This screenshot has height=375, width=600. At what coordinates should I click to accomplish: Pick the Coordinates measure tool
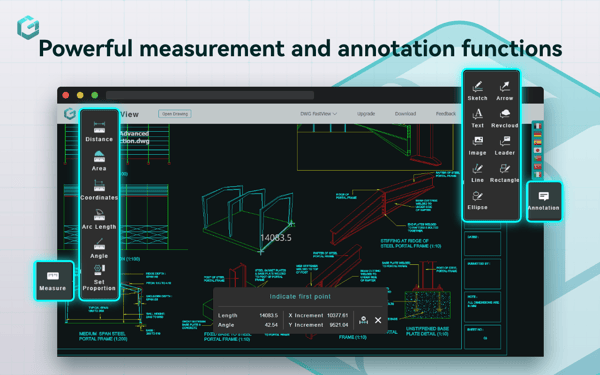[99, 190]
